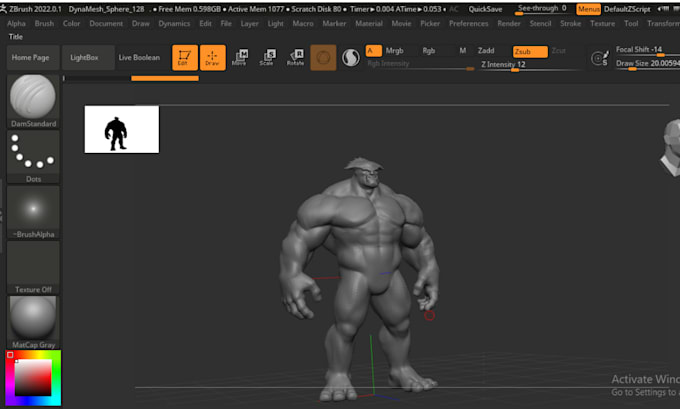The image size is (680, 409).
Task: Open the Preferences menu
Action: tap(469, 23)
